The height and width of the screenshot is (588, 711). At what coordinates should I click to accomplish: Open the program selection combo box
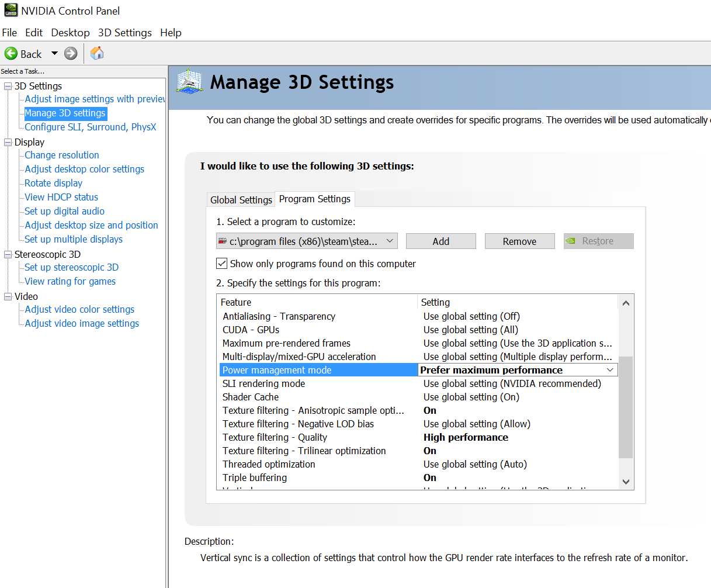(x=307, y=241)
